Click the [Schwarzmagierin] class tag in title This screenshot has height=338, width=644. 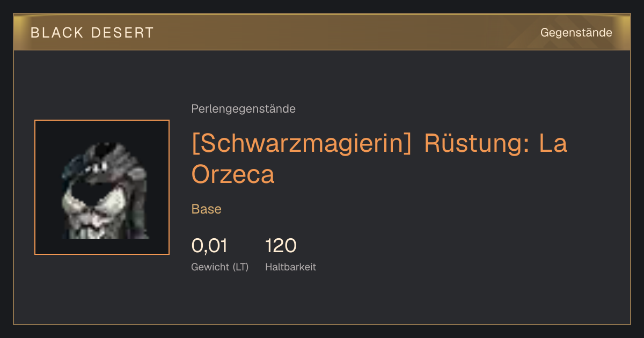(302, 144)
